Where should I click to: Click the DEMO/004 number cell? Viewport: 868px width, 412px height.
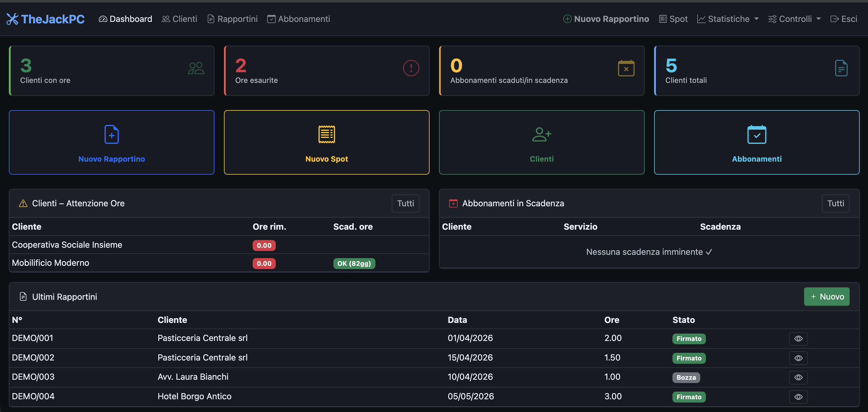pos(33,396)
